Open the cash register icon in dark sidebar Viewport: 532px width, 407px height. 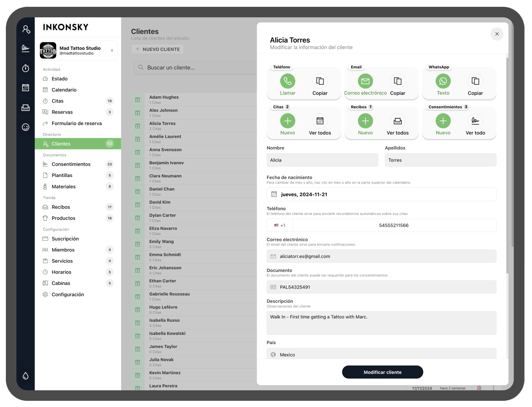[26, 108]
